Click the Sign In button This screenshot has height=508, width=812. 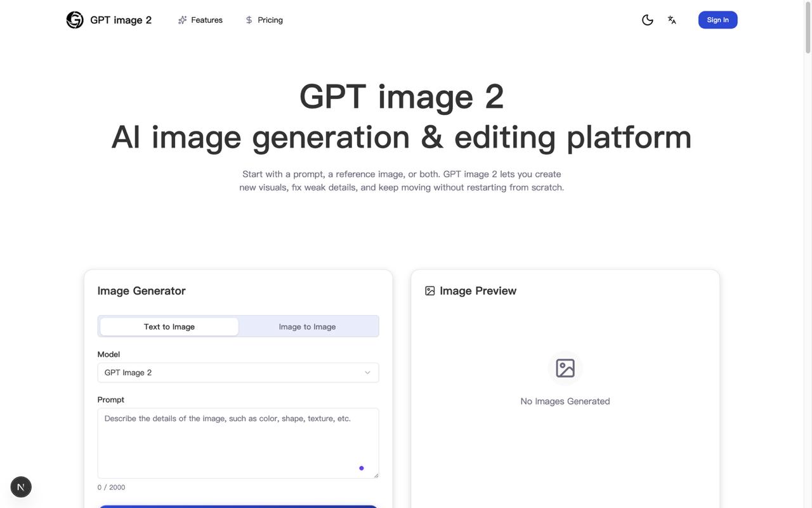click(717, 18)
